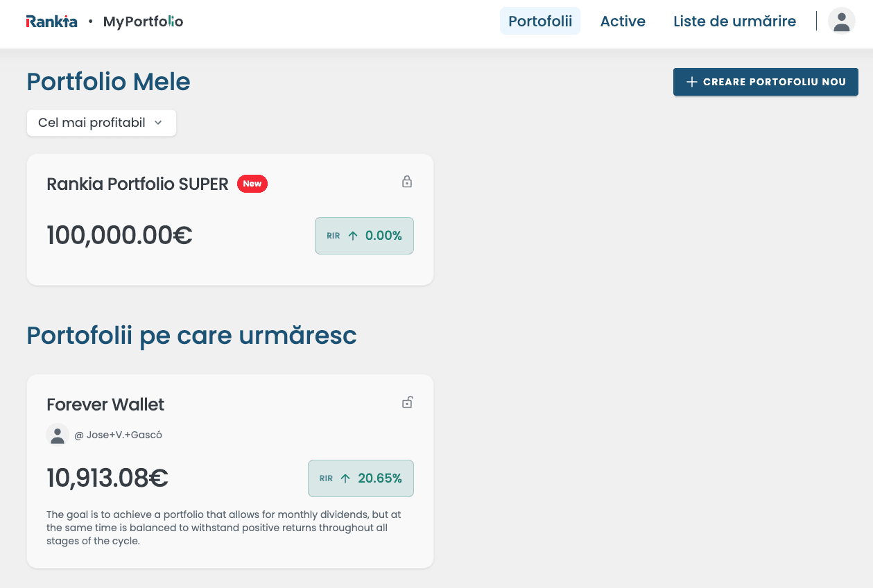This screenshot has width=873, height=588.
Task: Open the profile avatar icon top right
Action: [841, 21]
